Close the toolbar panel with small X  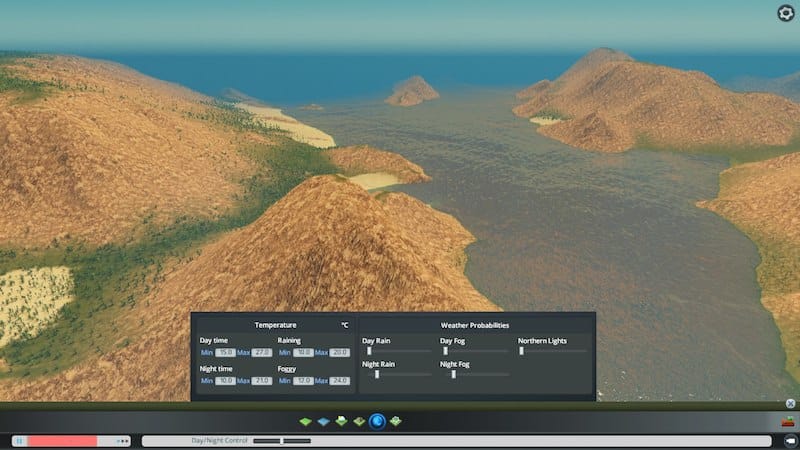point(789,404)
